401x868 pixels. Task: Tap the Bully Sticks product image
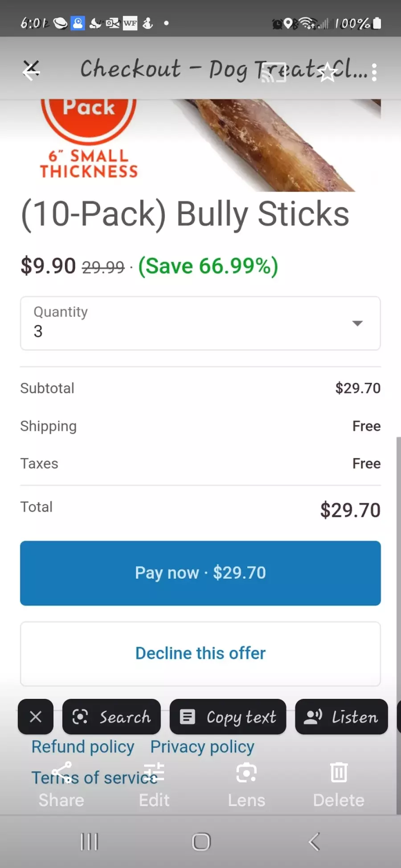click(x=200, y=146)
